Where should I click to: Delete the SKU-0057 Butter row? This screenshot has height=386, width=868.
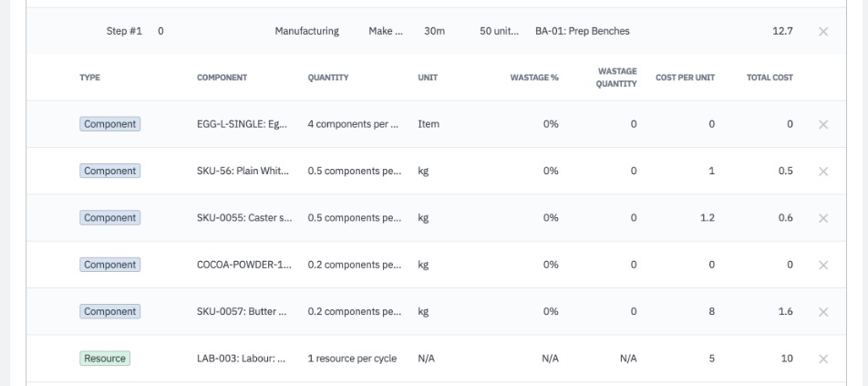(823, 312)
